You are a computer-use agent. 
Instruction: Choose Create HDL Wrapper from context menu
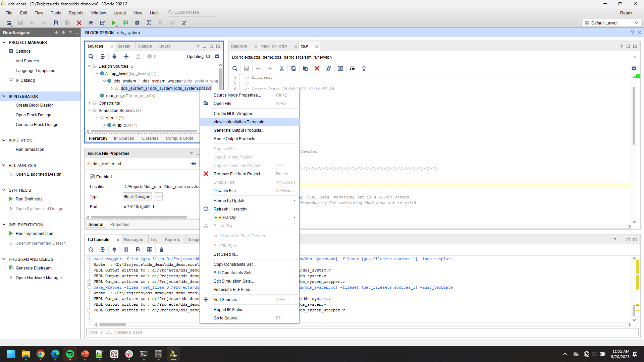coord(250,114)
